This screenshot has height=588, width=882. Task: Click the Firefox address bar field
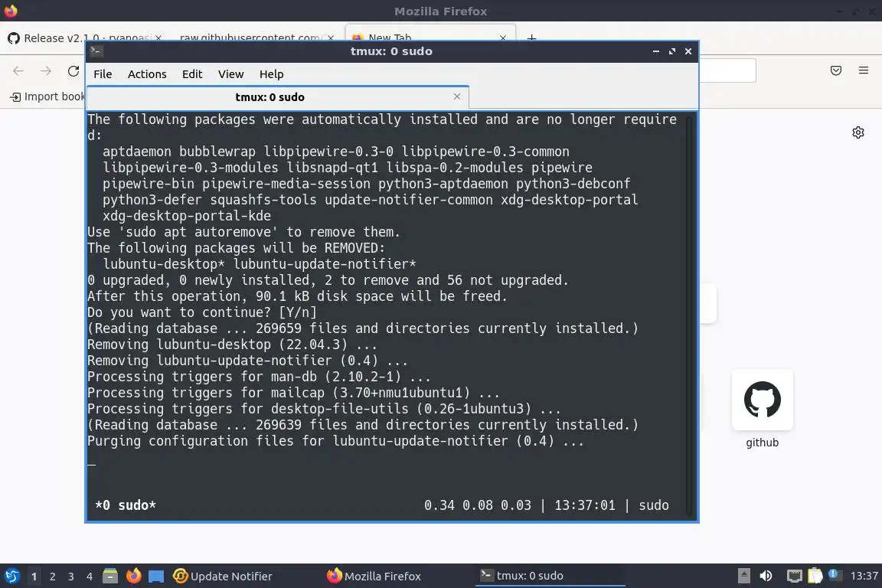coord(727,71)
